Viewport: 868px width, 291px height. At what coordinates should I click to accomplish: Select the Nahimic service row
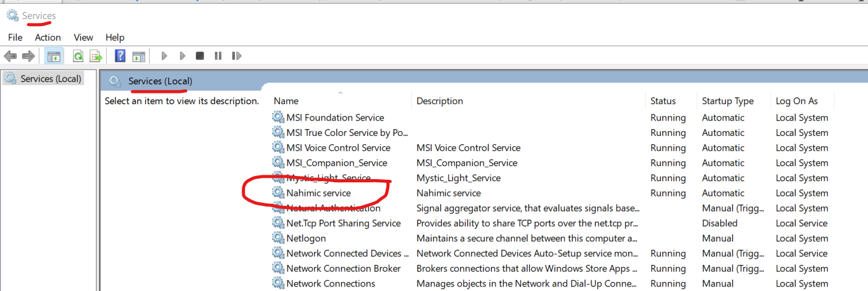pyautogui.click(x=319, y=193)
